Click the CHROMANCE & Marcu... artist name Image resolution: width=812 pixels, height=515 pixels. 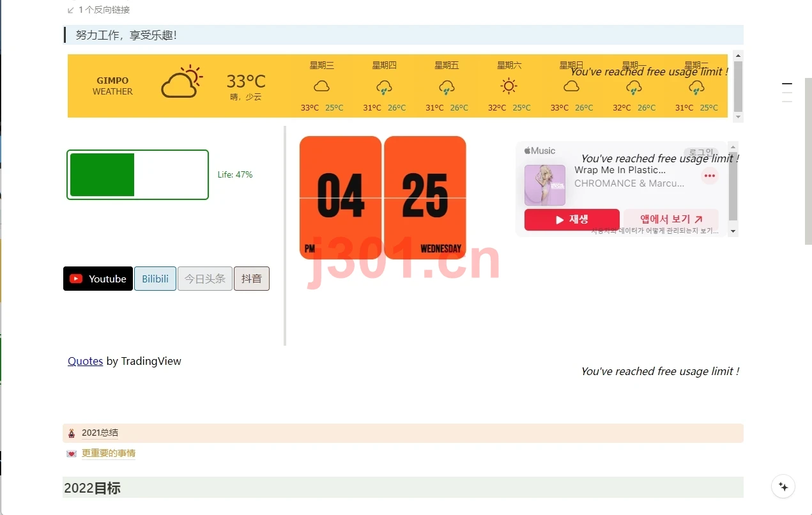click(629, 183)
